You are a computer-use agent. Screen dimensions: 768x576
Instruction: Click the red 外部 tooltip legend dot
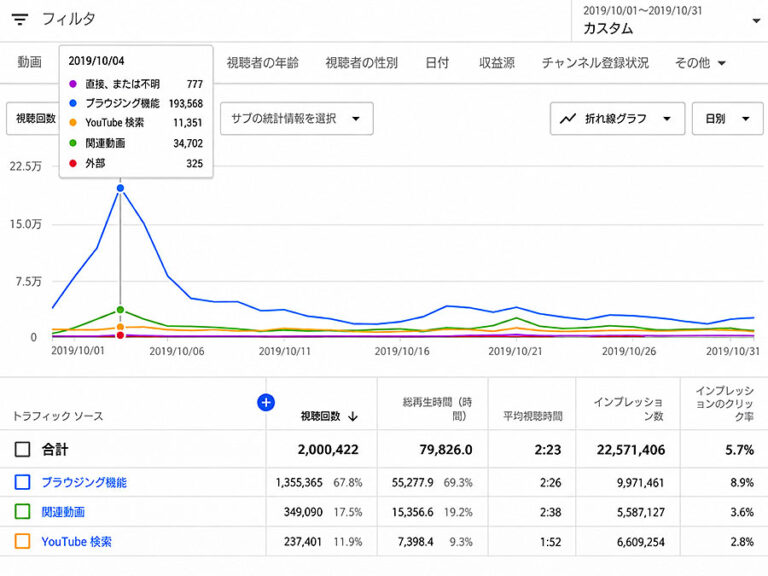(73, 163)
